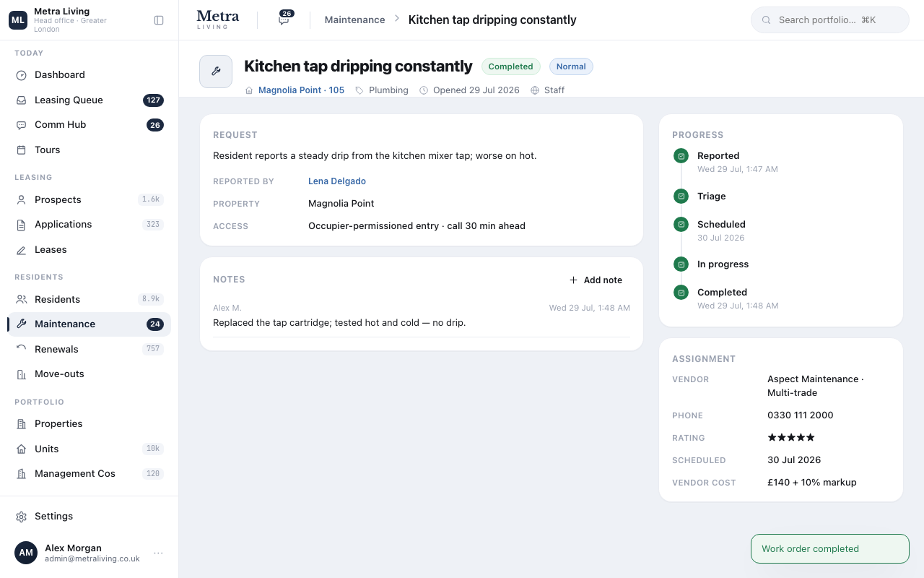Click the Settings gear icon
The height and width of the screenshot is (578, 924).
21,517
